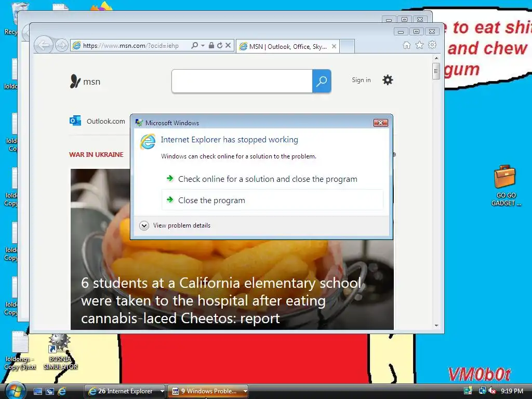Click the 26 Internet Explorer taskbar group
532x399 pixels.
coord(122,391)
